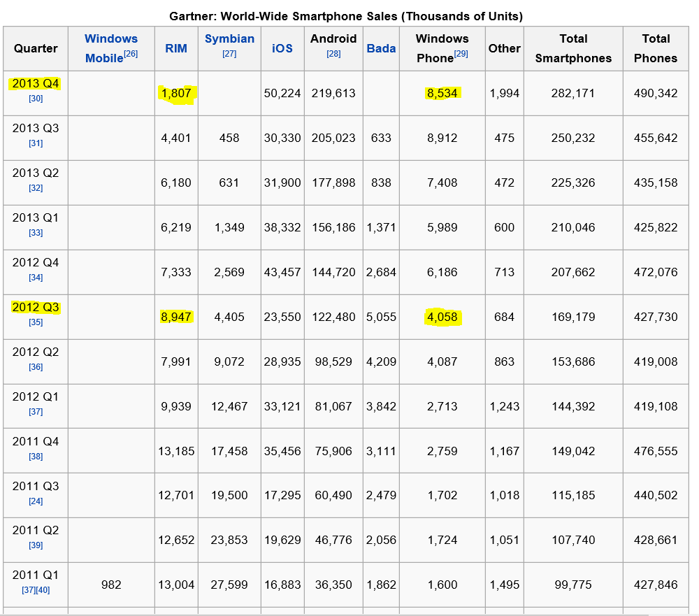
Task: Follow the iOS column header link
Action: [x=282, y=49]
